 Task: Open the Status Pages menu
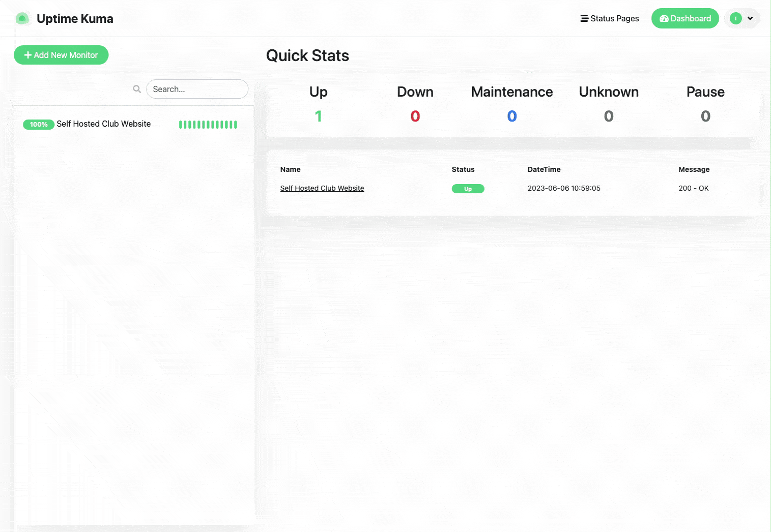(610, 18)
